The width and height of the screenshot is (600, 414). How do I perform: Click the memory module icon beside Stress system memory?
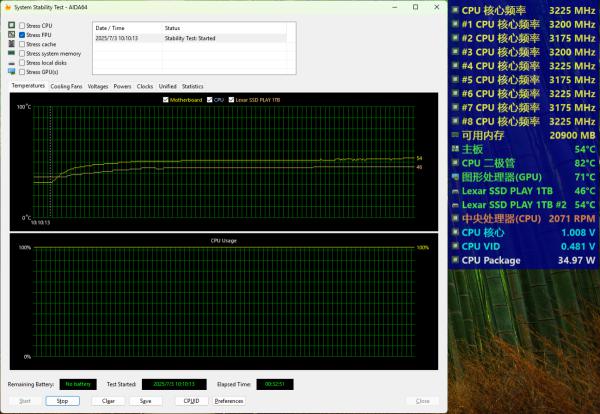[11, 53]
